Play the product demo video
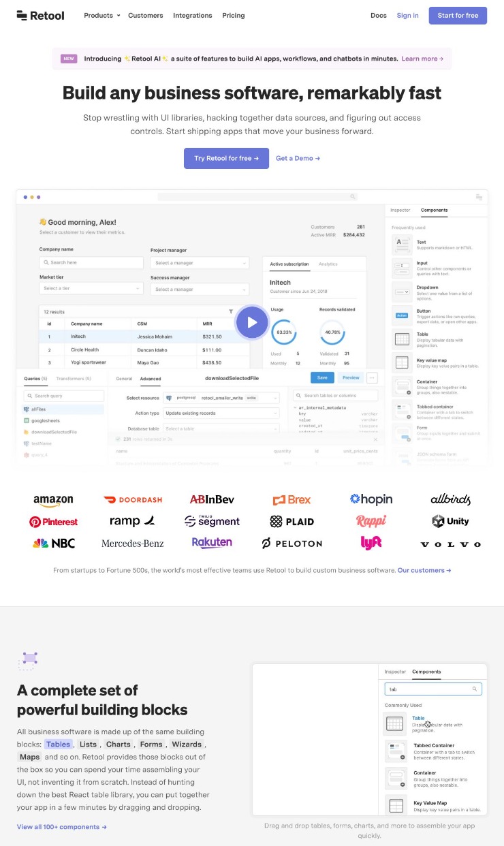The width and height of the screenshot is (504, 846). click(x=252, y=322)
